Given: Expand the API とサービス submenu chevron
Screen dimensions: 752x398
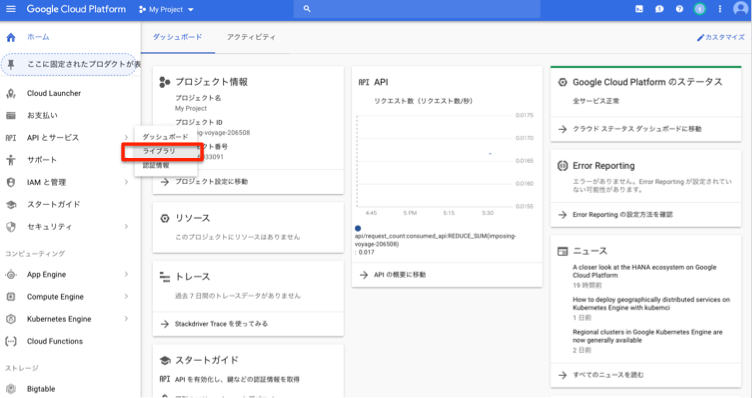Looking at the screenshot, I should pyautogui.click(x=126, y=138).
